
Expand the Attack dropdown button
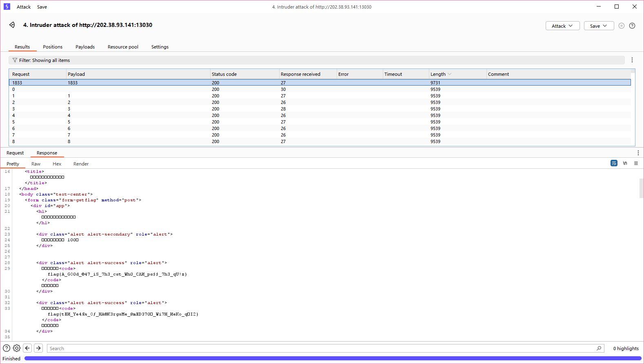coord(562,26)
